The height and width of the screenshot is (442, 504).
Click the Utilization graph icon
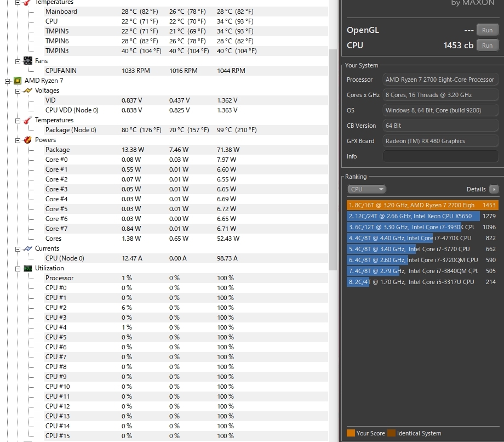click(28, 268)
